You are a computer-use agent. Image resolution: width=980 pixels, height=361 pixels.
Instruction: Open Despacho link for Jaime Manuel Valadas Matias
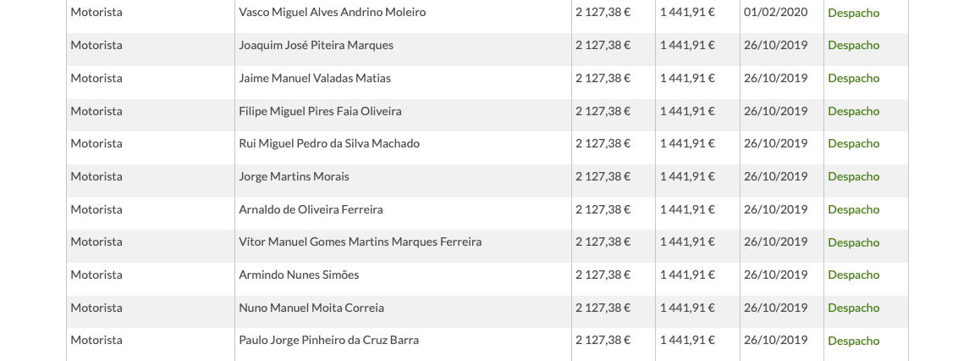853,79
